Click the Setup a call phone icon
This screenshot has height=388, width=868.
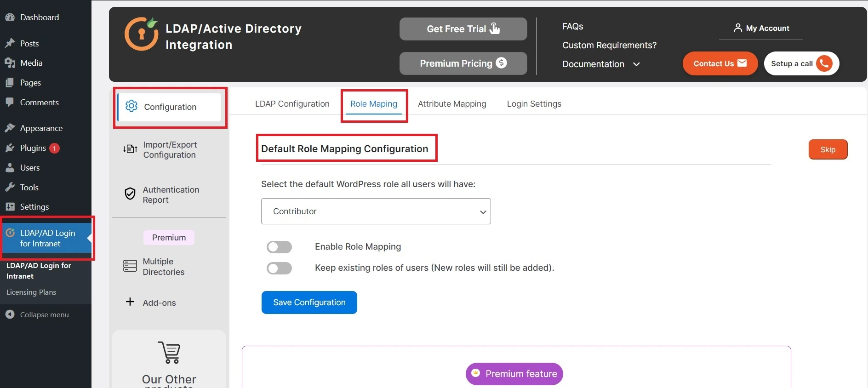pos(824,63)
